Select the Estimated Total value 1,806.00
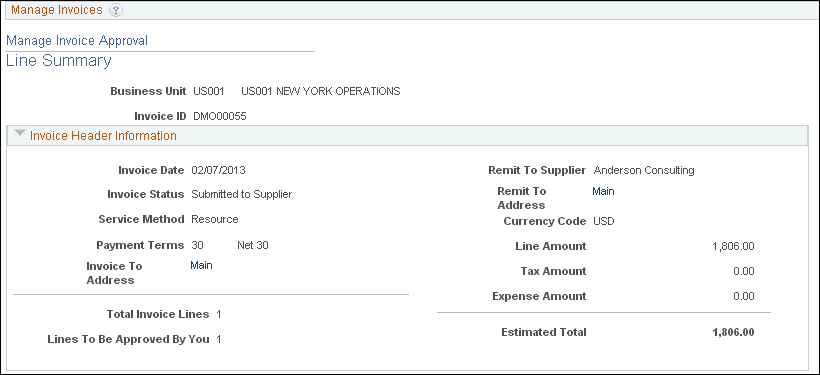Viewport: 820px width, 375px height. click(x=733, y=332)
